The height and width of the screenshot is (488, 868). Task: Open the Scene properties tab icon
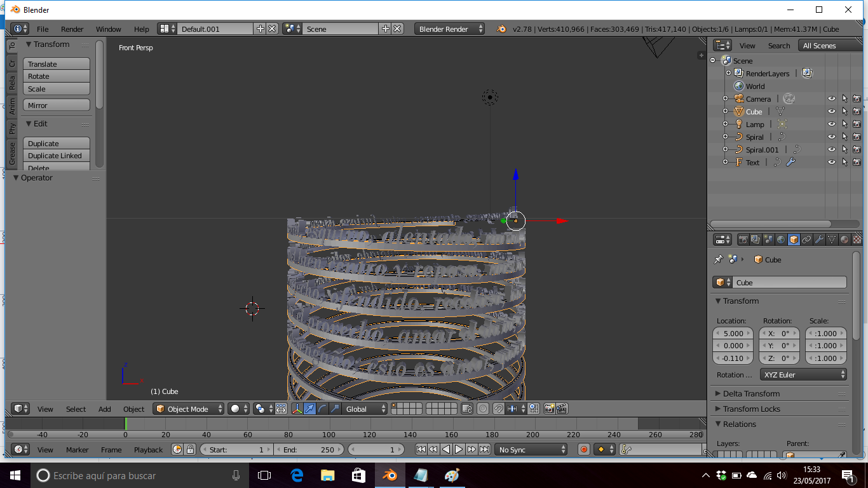pyautogui.click(x=768, y=240)
